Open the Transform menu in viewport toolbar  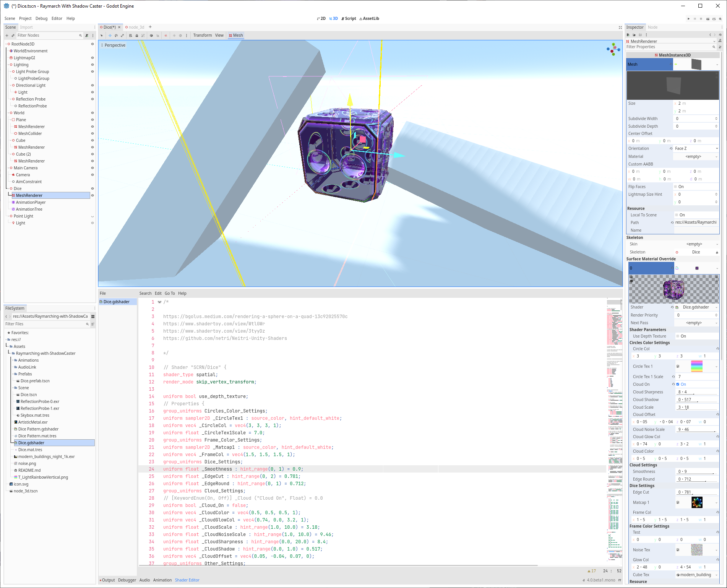203,36
